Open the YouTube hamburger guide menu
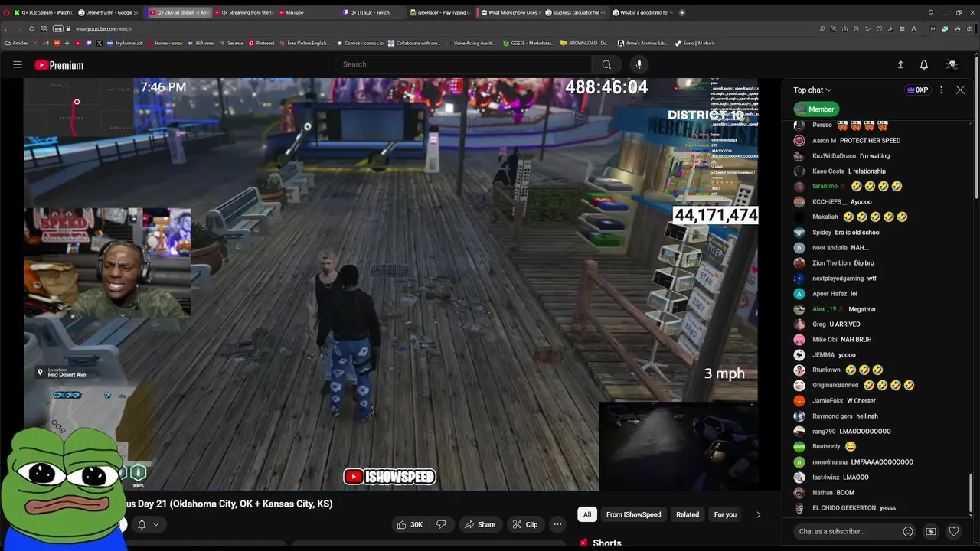This screenshot has height=551, width=980. pos(18,65)
